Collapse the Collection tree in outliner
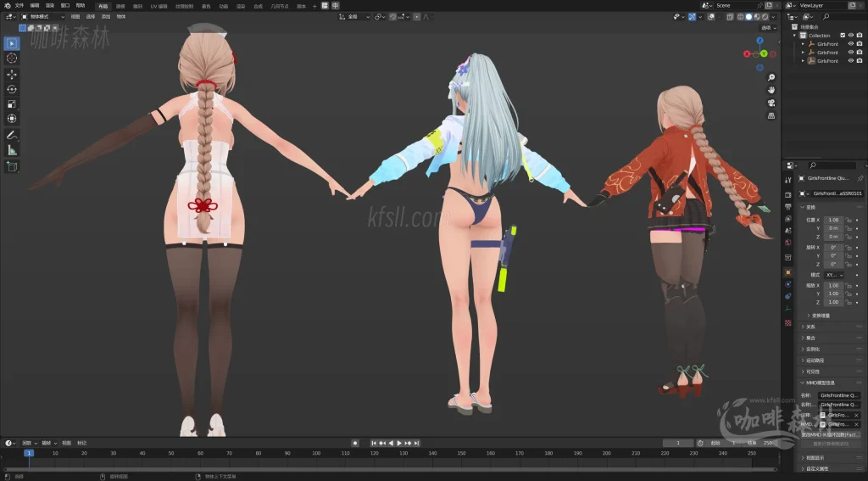This screenshot has height=481, width=868. [795, 36]
